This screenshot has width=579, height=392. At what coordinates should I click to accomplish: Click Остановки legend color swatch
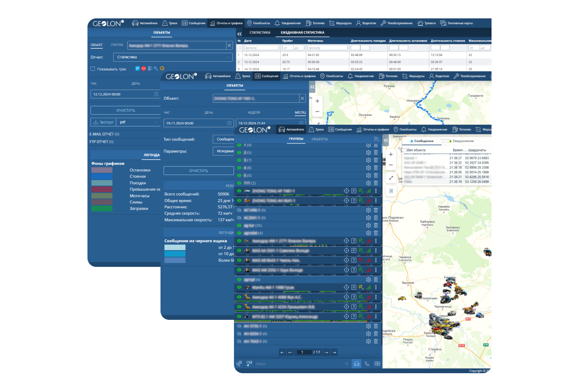(x=101, y=170)
